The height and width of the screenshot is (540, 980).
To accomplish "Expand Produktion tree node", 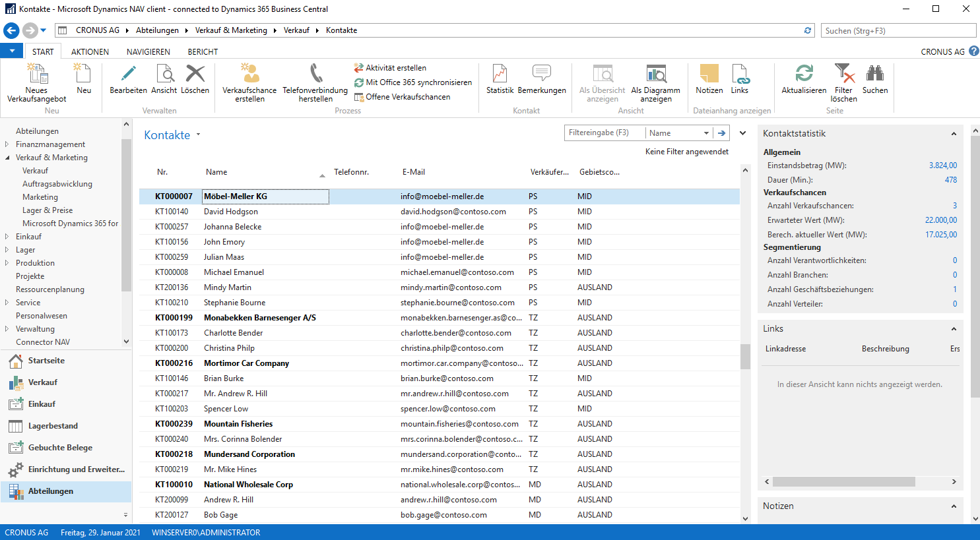I will pos(7,263).
